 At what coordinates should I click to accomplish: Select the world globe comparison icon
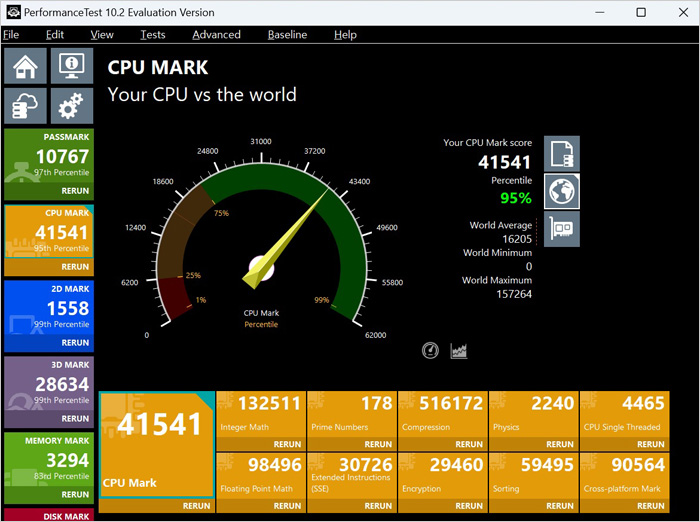562,191
